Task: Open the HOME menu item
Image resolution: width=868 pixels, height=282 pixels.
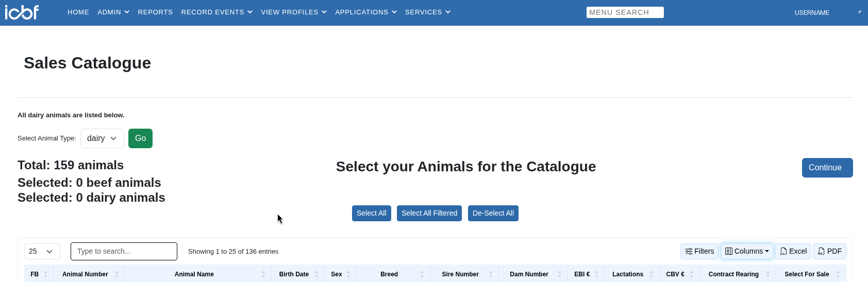Action: pyautogui.click(x=78, y=12)
